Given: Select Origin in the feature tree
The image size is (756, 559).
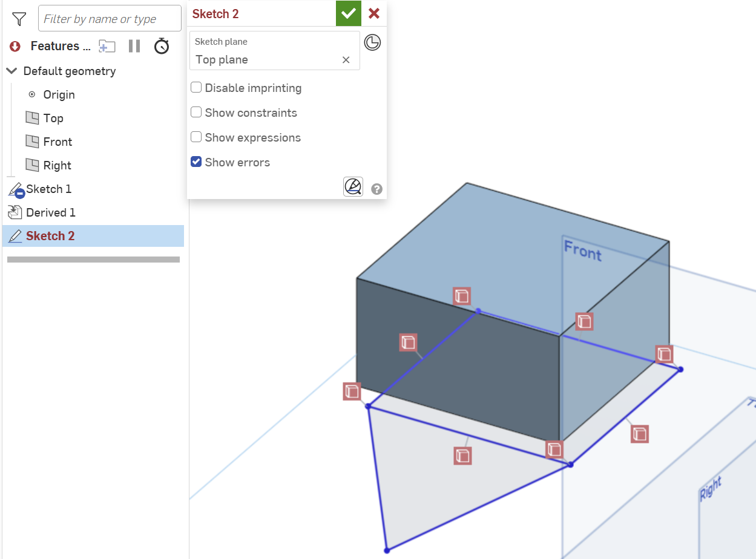Looking at the screenshot, I should coord(59,94).
